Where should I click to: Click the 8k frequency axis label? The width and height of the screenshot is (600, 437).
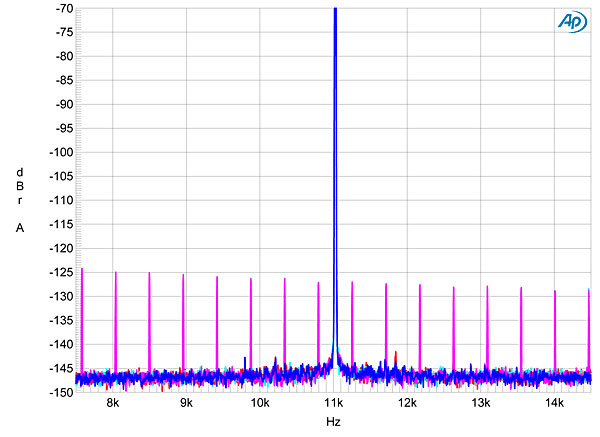(x=112, y=403)
